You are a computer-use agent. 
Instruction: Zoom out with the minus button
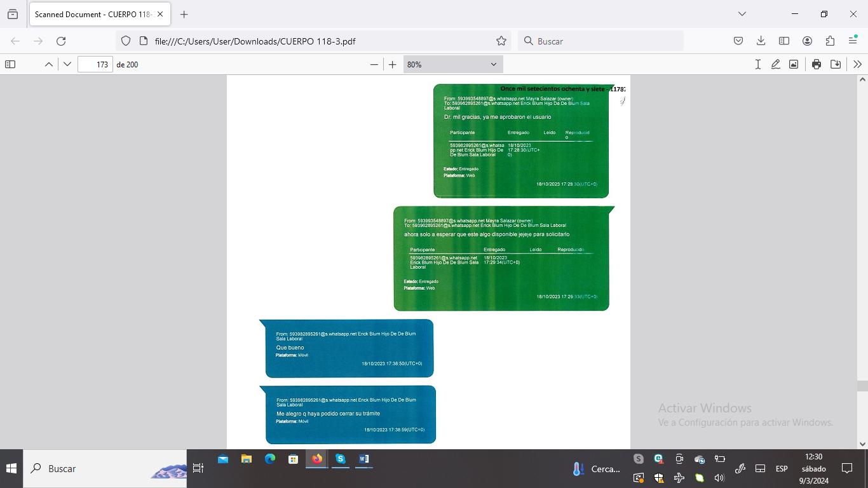[x=374, y=64]
